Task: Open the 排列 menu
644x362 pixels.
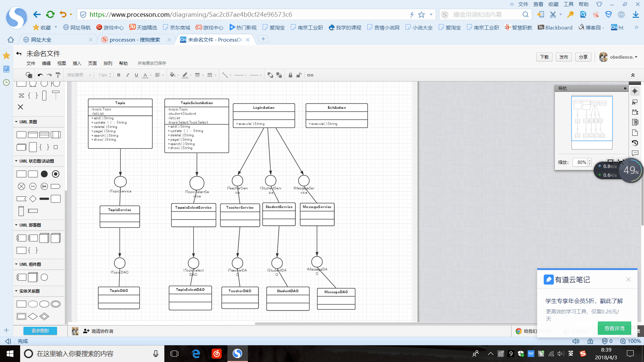Action: point(108,63)
